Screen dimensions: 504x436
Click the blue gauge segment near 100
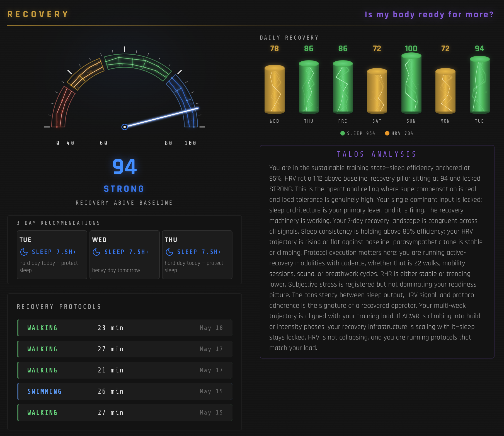point(183,100)
